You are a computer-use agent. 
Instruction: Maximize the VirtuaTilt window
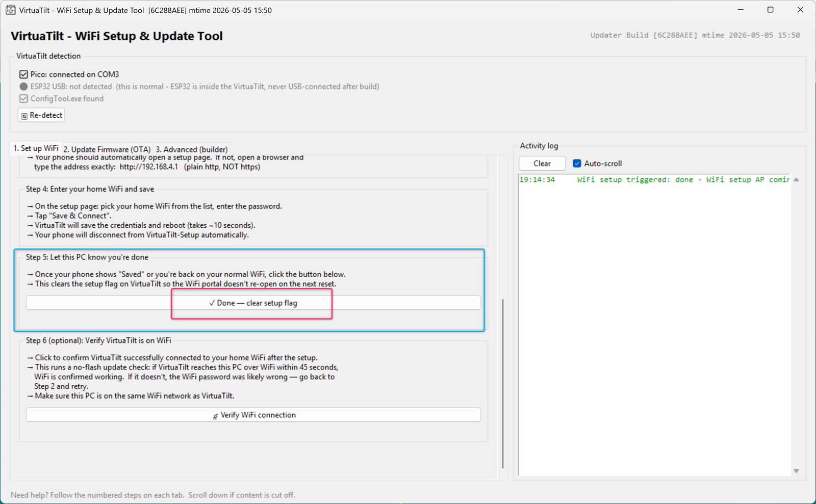[x=770, y=10]
